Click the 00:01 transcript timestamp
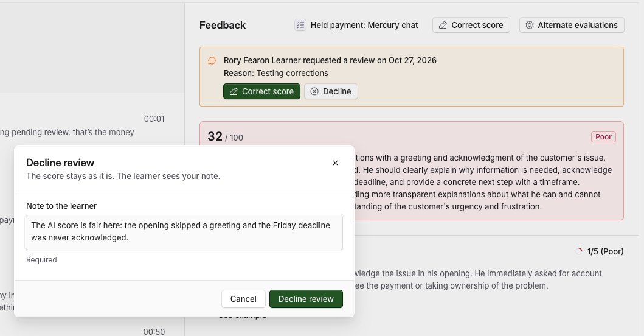Screen dimensions: 644x336 click(x=154, y=119)
